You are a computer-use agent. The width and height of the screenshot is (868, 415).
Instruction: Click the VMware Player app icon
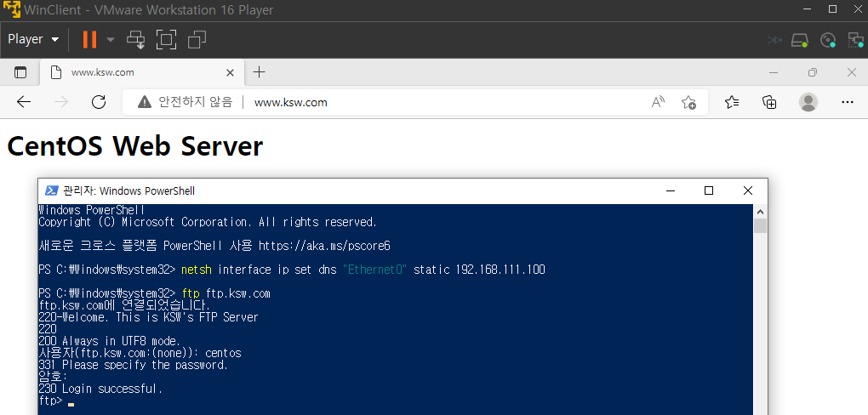coord(12,9)
